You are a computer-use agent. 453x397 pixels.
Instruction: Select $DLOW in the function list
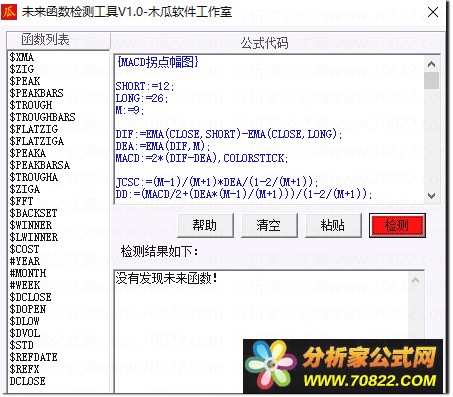click(x=24, y=321)
